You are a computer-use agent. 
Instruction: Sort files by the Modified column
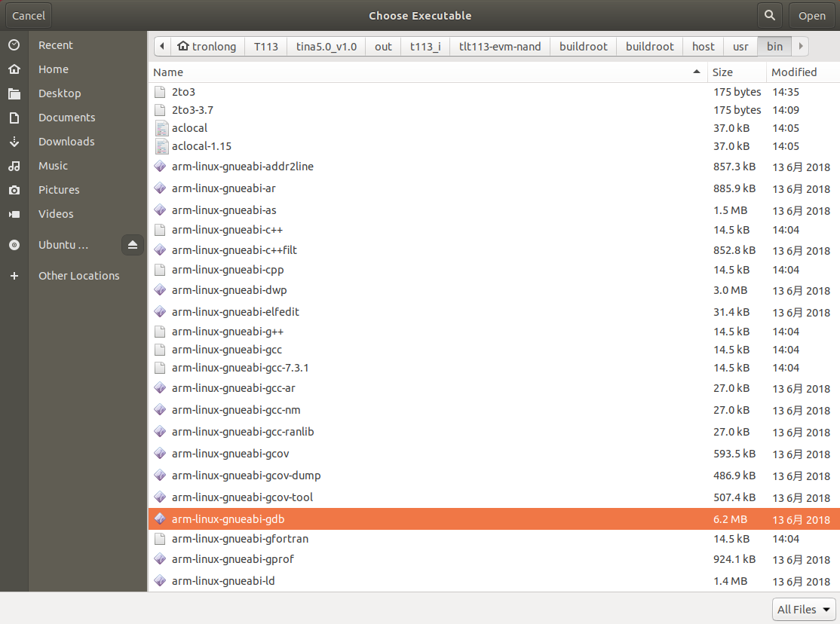point(792,72)
